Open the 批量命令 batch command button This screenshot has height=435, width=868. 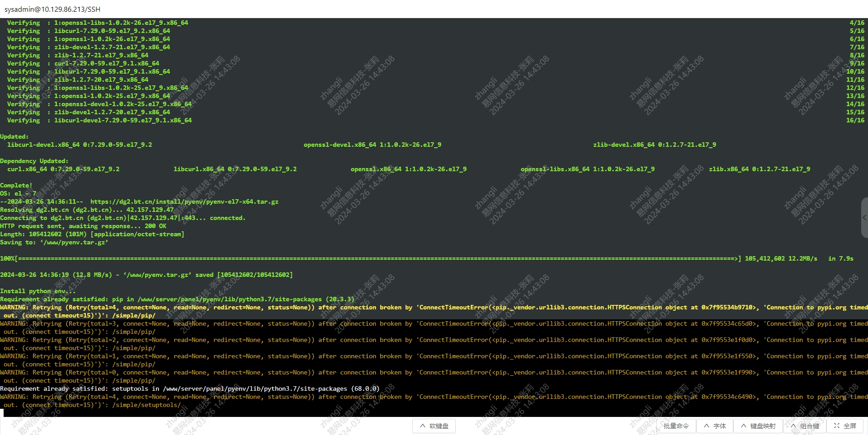pos(675,426)
